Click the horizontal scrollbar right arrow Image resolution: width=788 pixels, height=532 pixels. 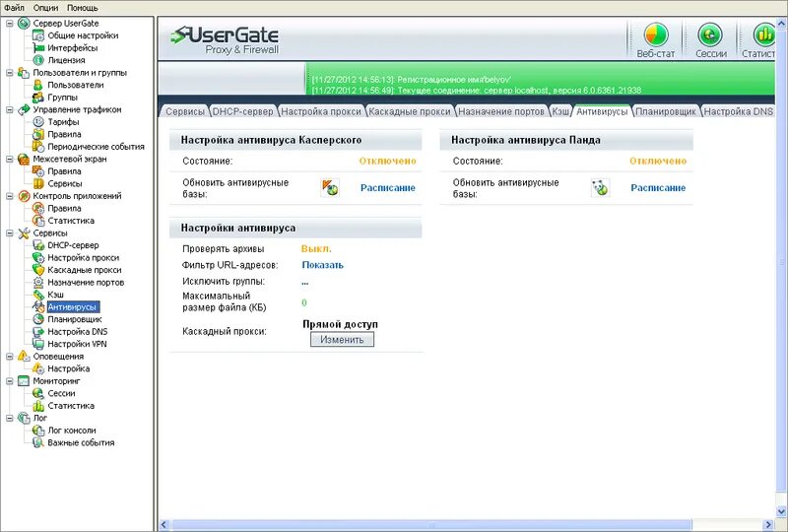[768, 525]
